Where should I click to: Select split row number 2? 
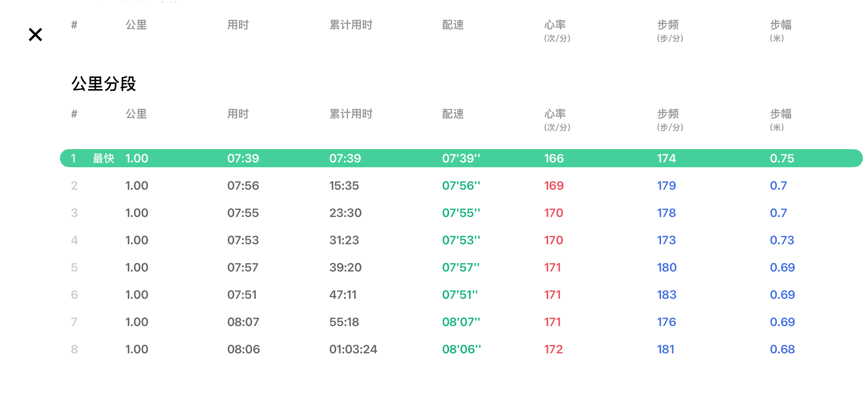(x=74, y=185)
